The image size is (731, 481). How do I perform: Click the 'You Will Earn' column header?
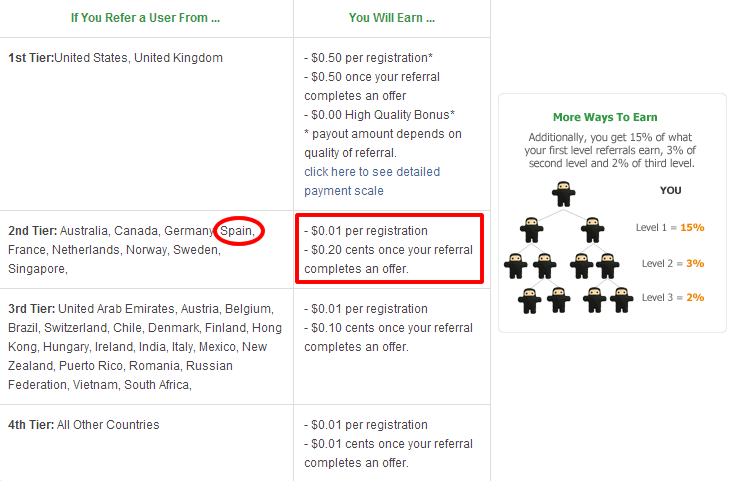pos(392,18)
